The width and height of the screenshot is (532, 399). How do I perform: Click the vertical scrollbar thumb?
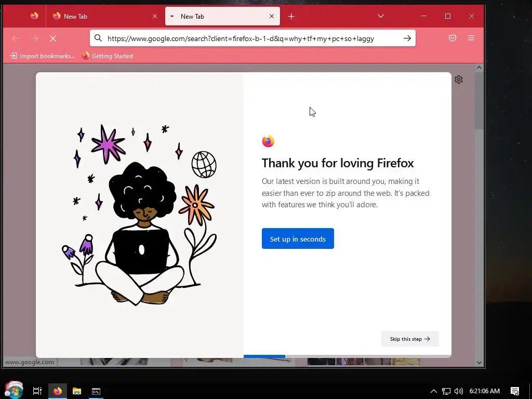478,101
